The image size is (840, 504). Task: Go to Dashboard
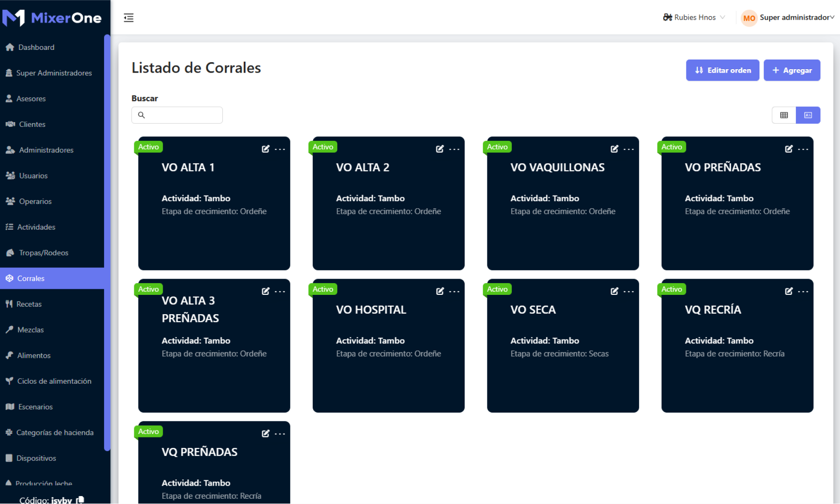52,47
